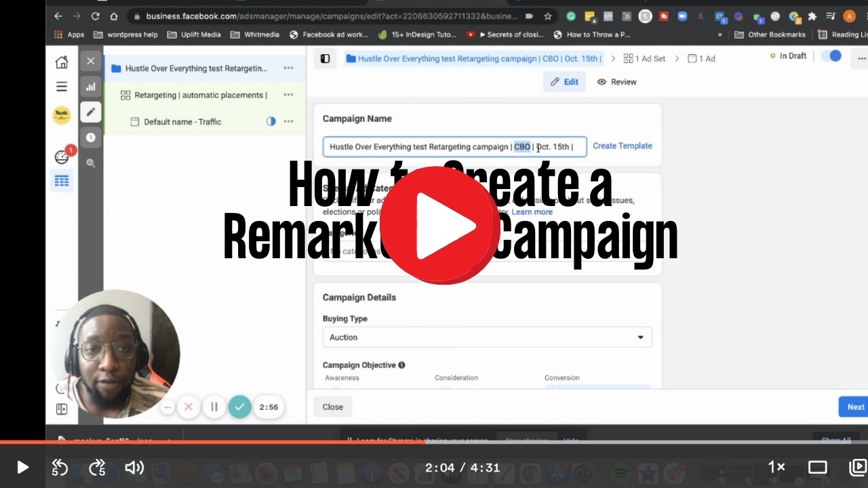This screenshot has width=868, height=488.
Task: Change the 1× playback speed
Action: (x=776, y=467)
